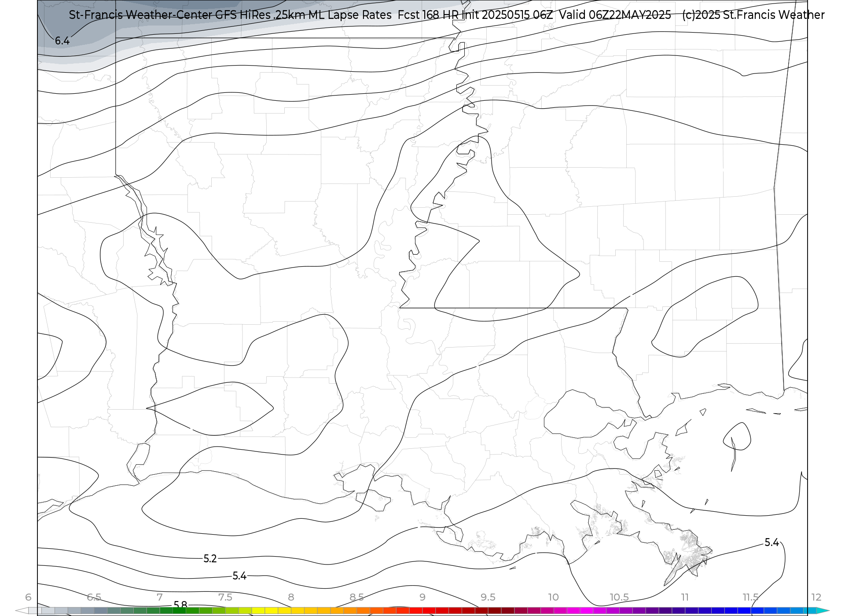Click the 'Fcst 168 HR' forecast hour text
Image resolution: width=845 pixels, height=616 pixels.
(428, 15)
